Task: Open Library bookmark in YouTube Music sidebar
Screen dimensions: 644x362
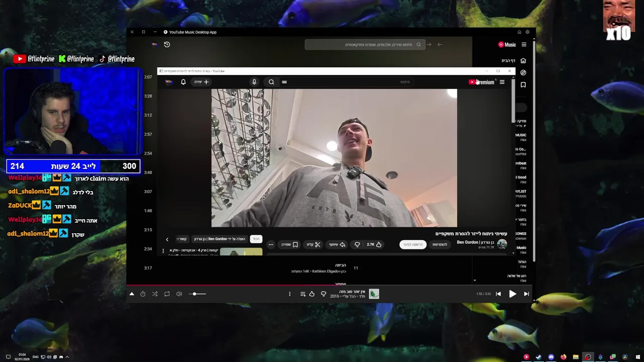Action: (523, 84)
